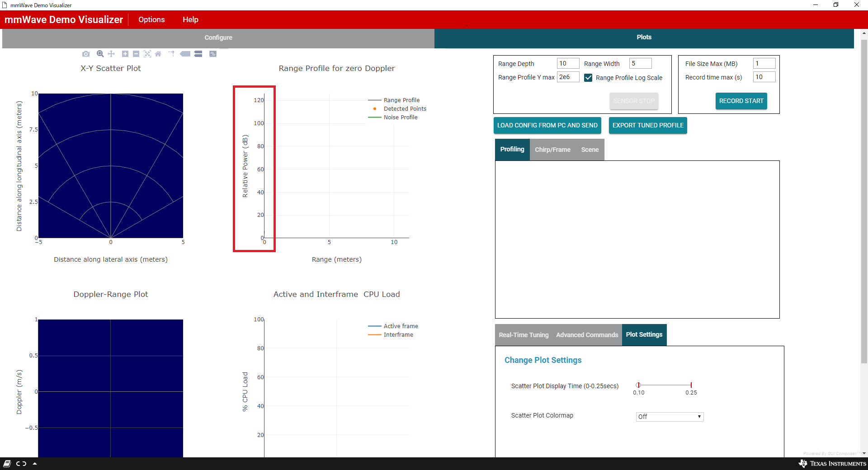868x470 pixels.
Task: Click the Doppler-Range Plot title
Action: point(111,294)
